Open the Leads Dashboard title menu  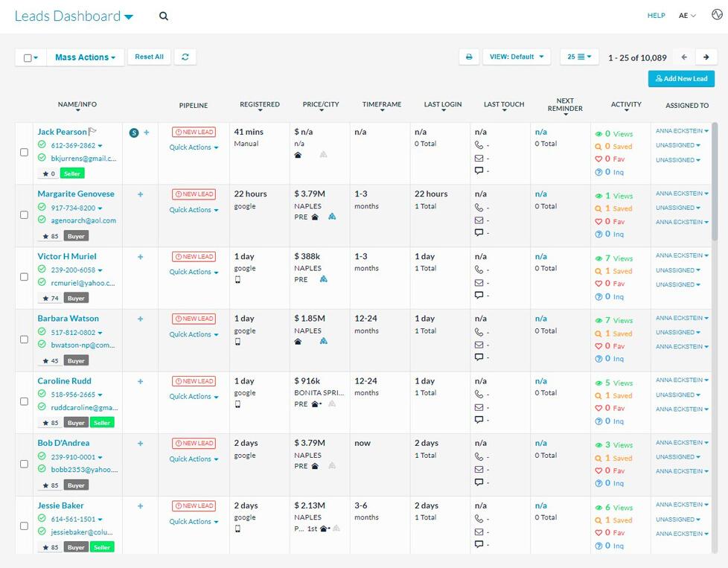(74, 16)
